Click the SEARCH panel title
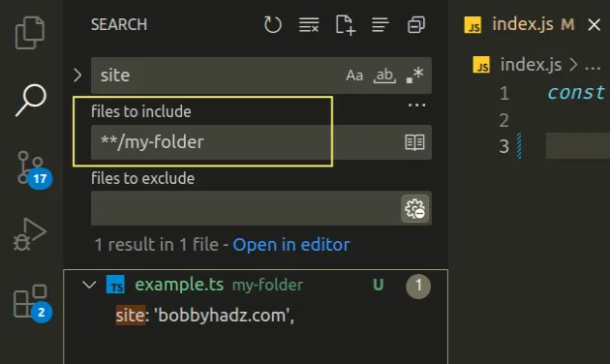Viewport: 610px width, 364px height. pyautogui.click(x=119, y=24)
